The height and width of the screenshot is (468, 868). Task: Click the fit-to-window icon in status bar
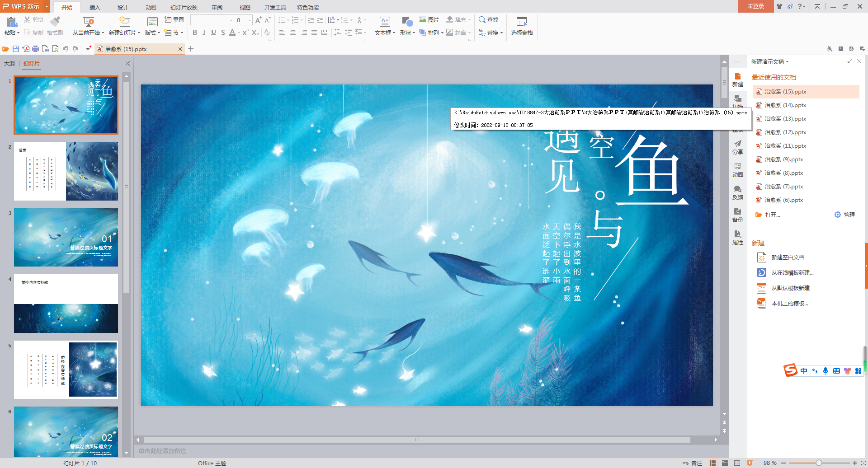click(x=863, y=463)
